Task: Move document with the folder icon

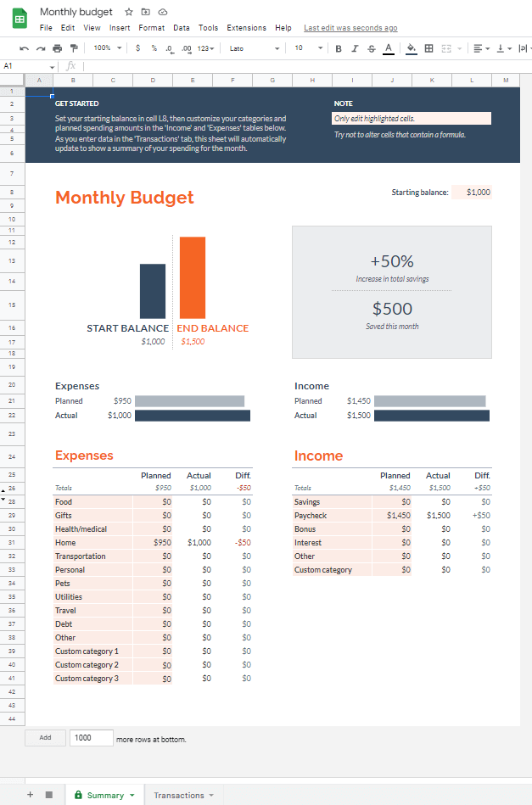Action: (146, 12)
